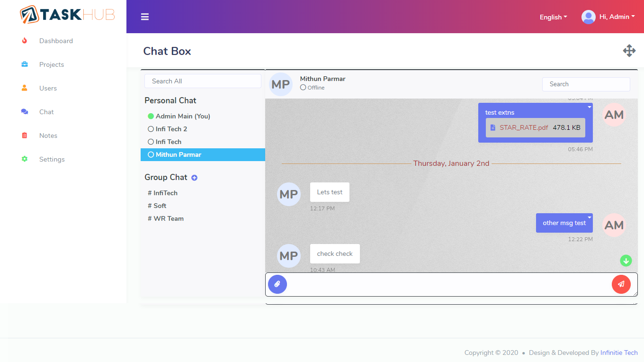Click the hamburger menu icon in header
The height and width of the screenshot is (362, 644).
(145, 17)
